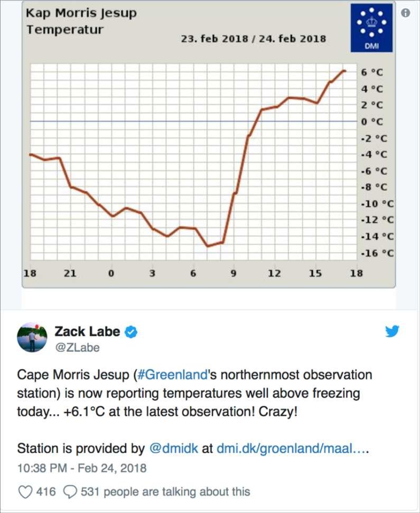Open the Zack Labe display name
The width and height of the screenshot is (420, 513).
[87, 331]
